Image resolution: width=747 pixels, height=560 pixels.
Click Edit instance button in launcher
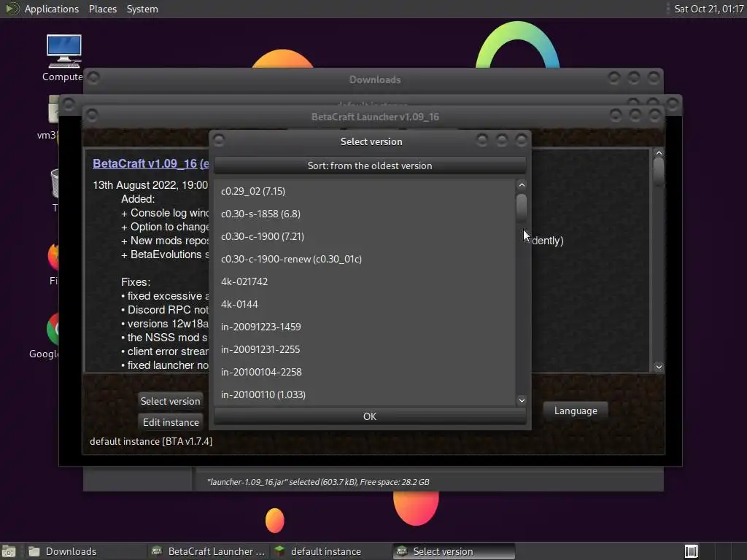[171, 422]
